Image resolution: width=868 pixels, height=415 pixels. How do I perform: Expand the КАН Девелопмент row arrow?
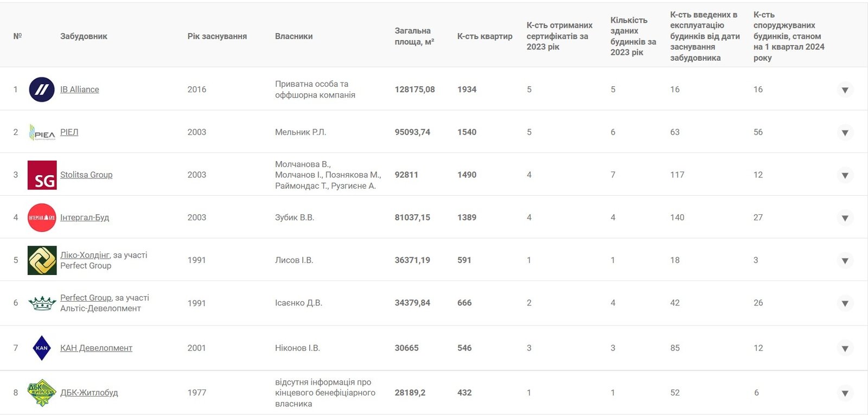click(845, 348)
